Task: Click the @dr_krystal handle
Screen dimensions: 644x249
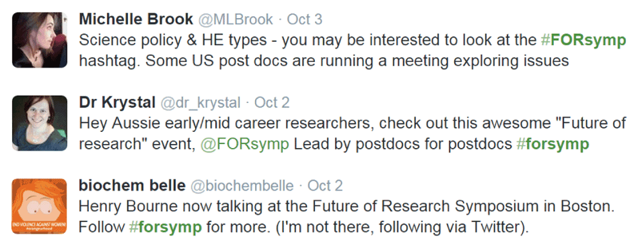Action: pyautogui.click(x=200, y=102)
